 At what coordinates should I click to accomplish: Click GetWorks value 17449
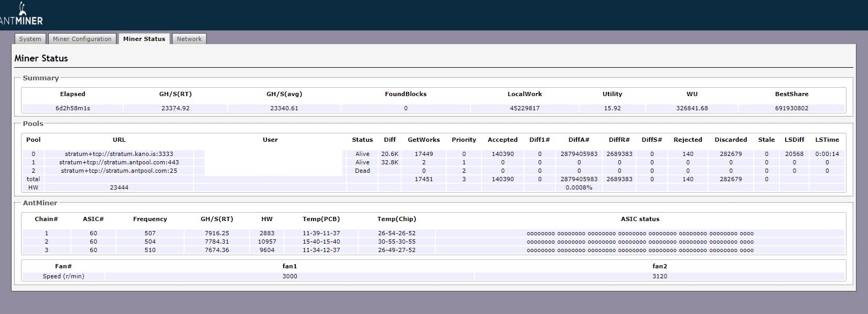point(424,154)
